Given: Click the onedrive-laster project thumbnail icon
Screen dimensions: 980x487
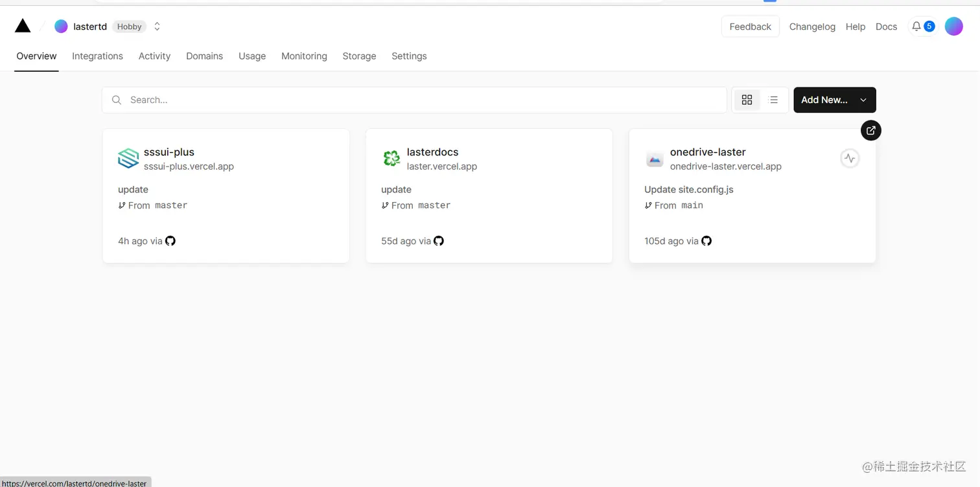Looking at the screenshot, I should (655, 159).
